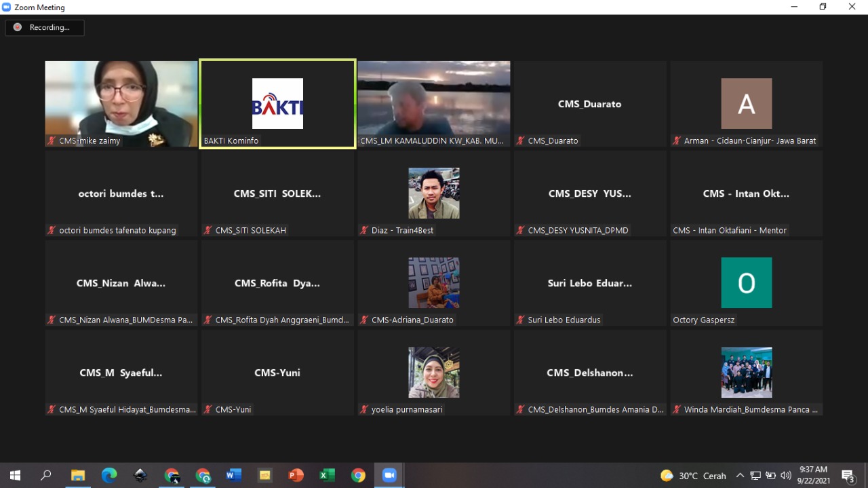Click the Recording indicator badge
This screenshot has height=488, width=868.
tap(45, 27)
